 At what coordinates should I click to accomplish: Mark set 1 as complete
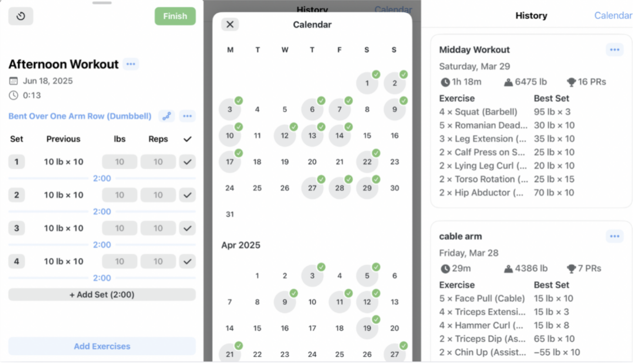187,162
